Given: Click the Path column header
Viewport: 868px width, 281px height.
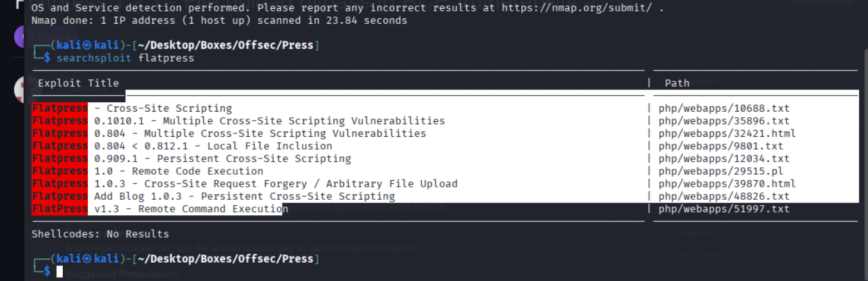Looking at the screenshot, I should [x=677, y=83].
